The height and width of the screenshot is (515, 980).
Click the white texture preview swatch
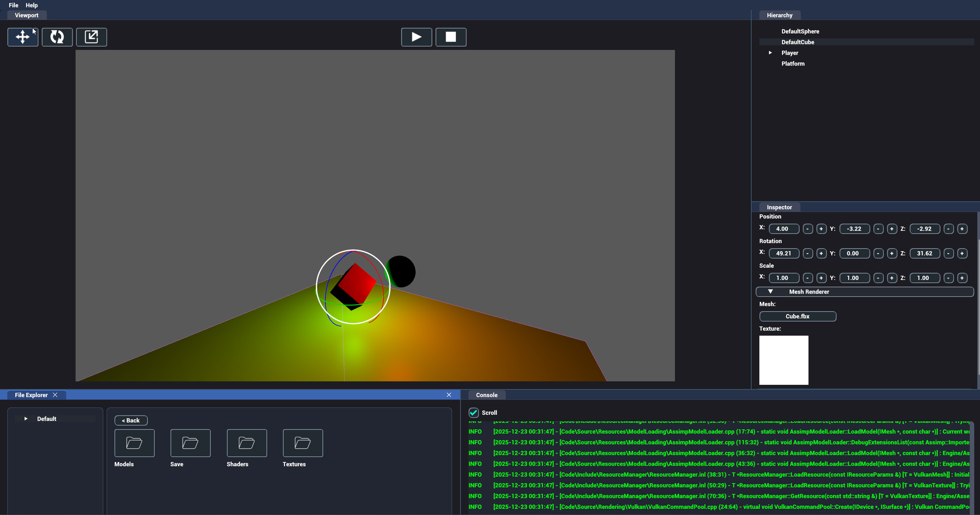(784, 360)
